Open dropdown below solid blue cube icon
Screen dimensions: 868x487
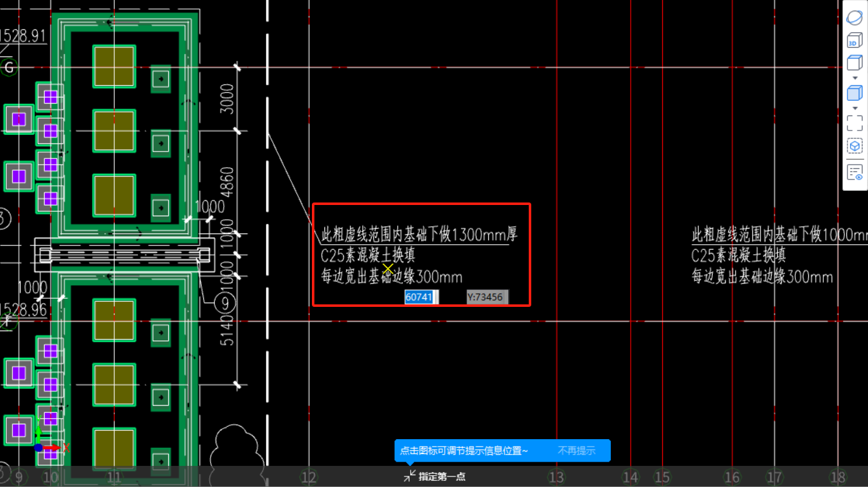pyautogui.click(x=855, y=108)
